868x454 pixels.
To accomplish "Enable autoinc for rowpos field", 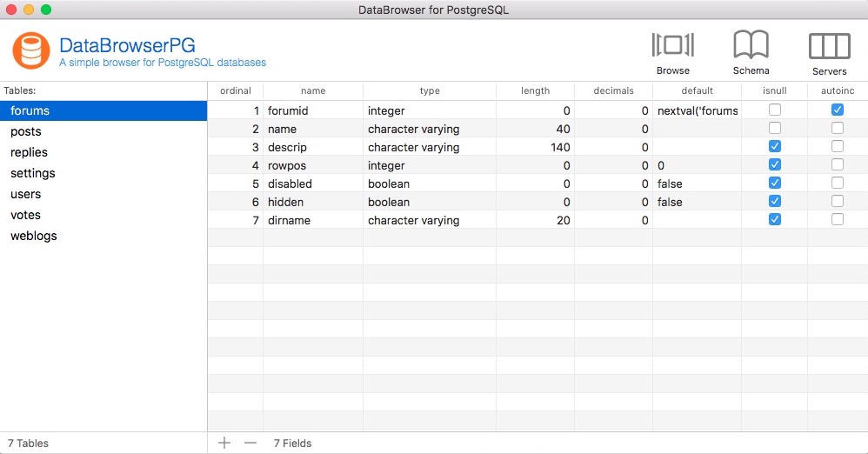I will tap(838, 164).
